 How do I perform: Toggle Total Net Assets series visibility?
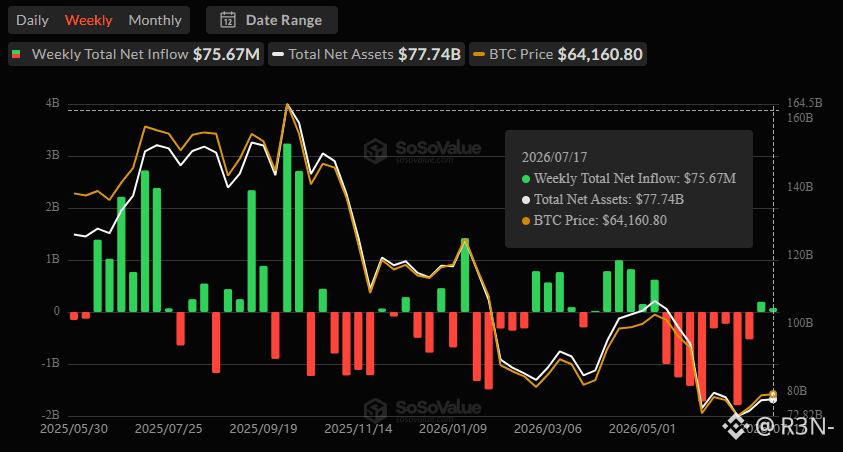[366, 54]
